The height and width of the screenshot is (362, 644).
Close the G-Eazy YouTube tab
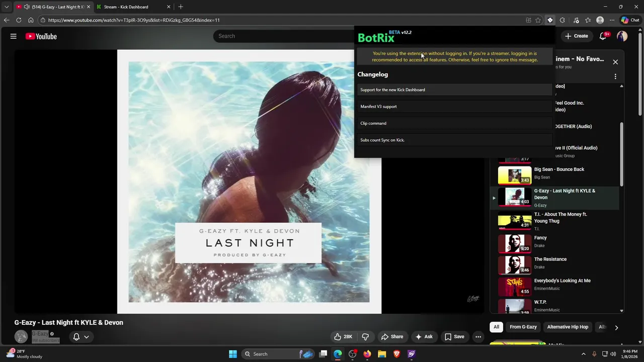point(88,7)
